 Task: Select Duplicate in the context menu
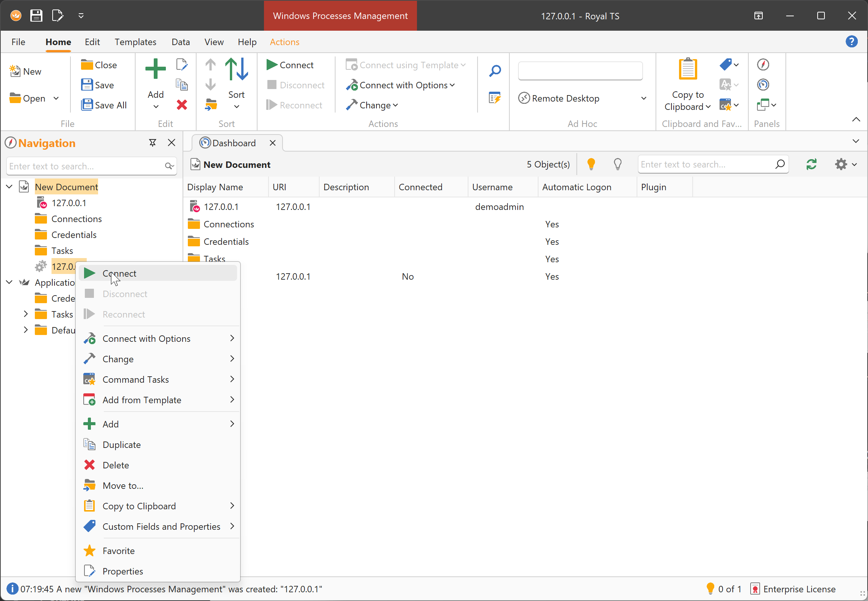[158, 444]
